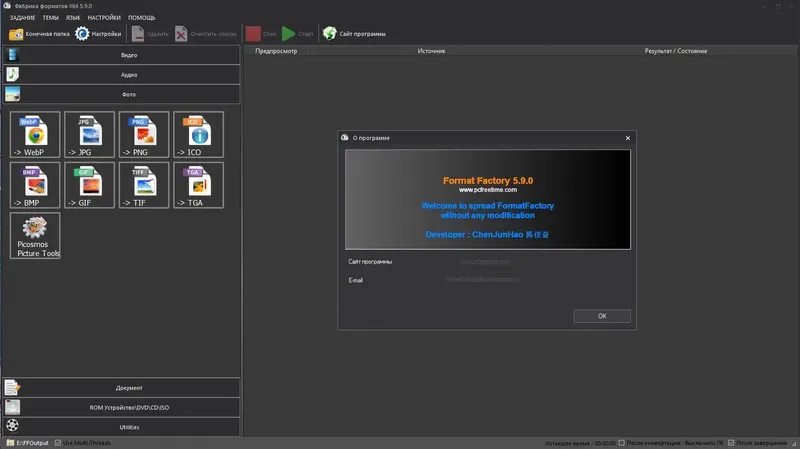Image resolution: width=800 pixels, height=449 pixels.
Task: Expand the Utilities section
Action: [121, 427]
